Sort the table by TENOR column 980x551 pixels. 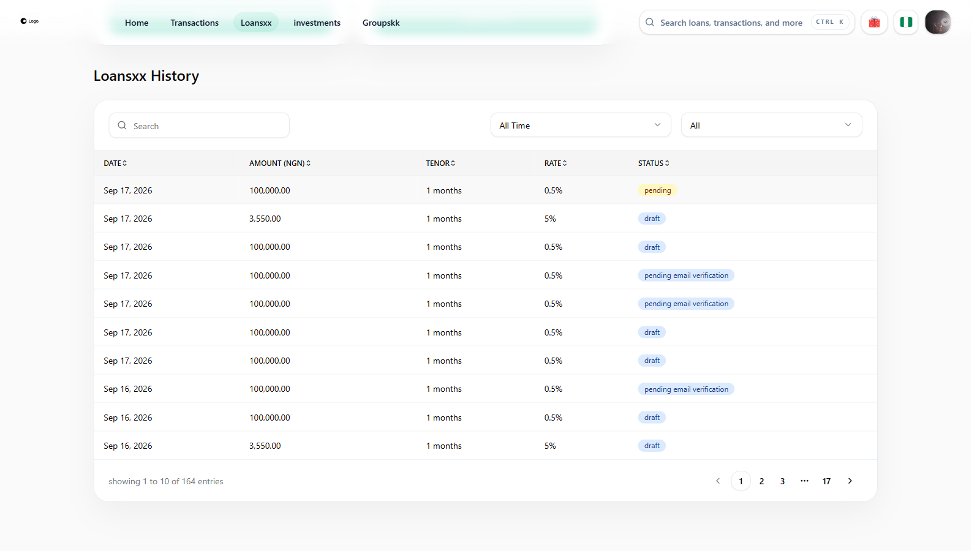coord(440,163)
